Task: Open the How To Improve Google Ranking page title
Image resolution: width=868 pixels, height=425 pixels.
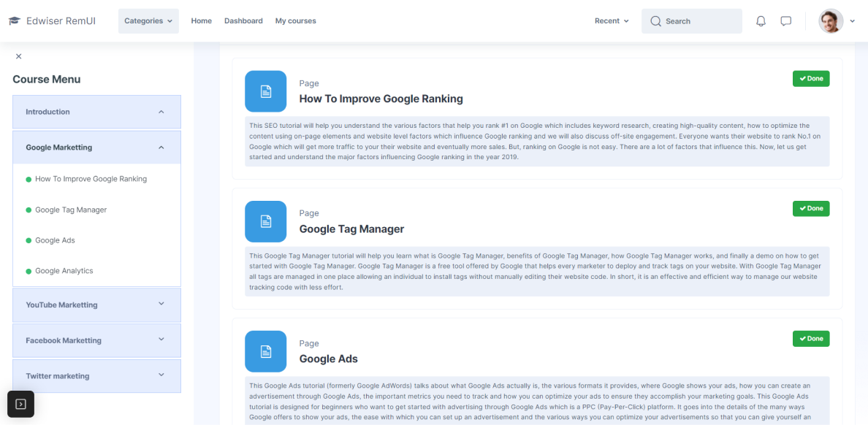Action: tap(381, 99)
